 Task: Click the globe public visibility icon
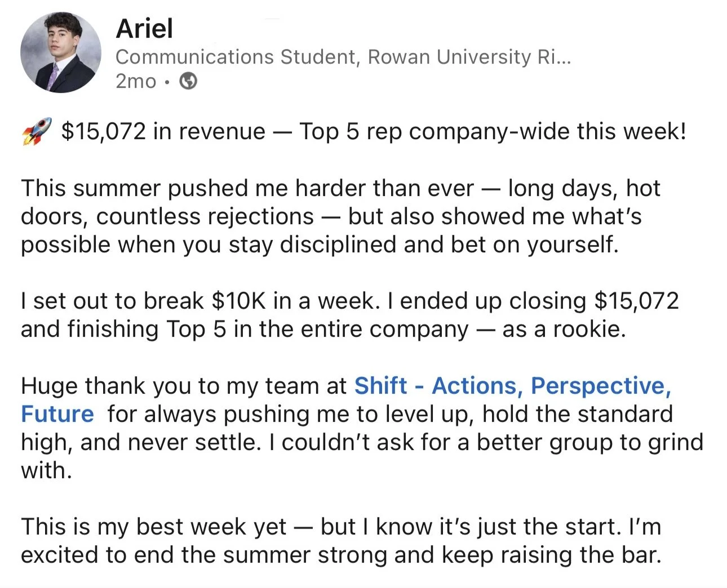coord(188,82)
